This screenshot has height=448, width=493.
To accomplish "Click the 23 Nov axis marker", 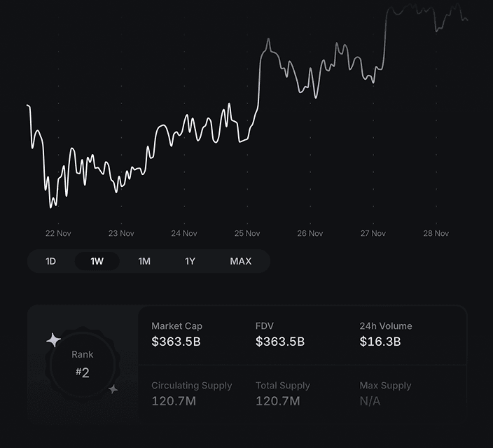I will click(x=121, y=234).
